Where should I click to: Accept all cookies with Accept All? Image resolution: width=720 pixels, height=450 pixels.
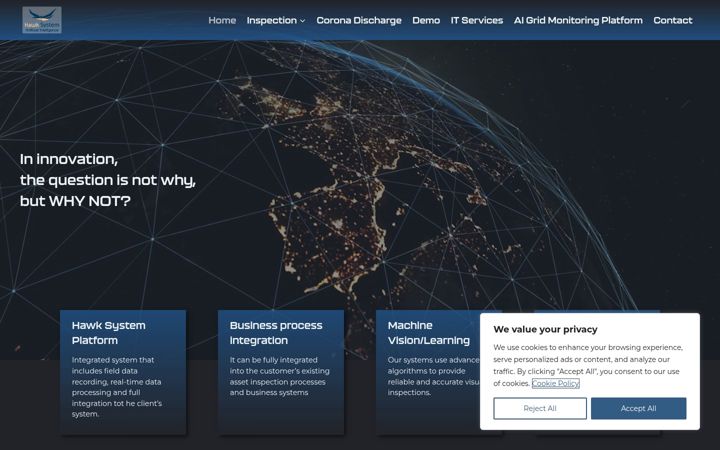[638, 408]
